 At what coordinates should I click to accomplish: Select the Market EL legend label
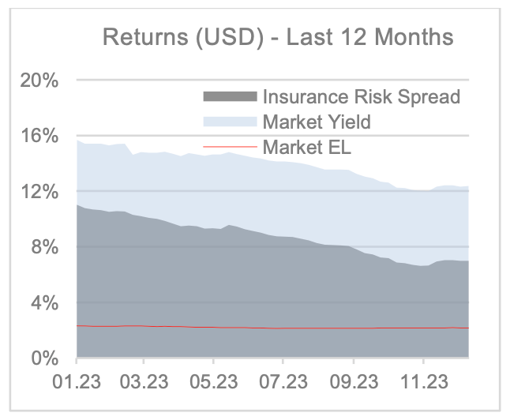point(305,146)
